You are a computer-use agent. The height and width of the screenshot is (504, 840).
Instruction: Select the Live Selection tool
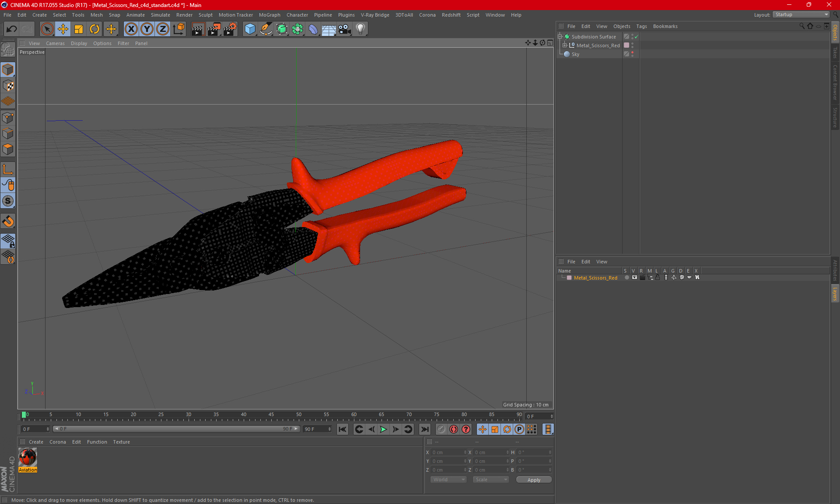pyautogui.click(x=47, y=29)
